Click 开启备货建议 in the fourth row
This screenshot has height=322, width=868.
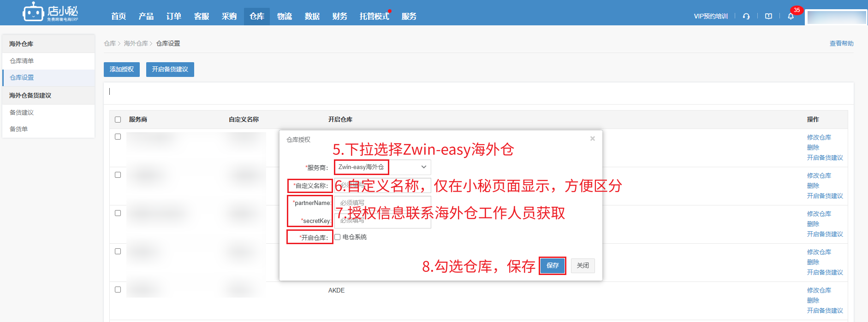[x=825, y=272]
